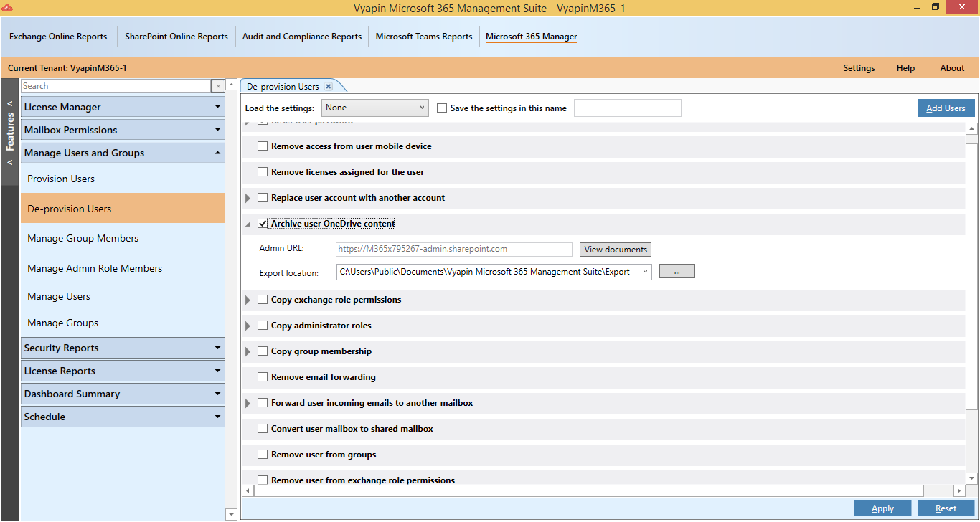Open the About menu
Viewport: 980px width, 522px height.
952,68
